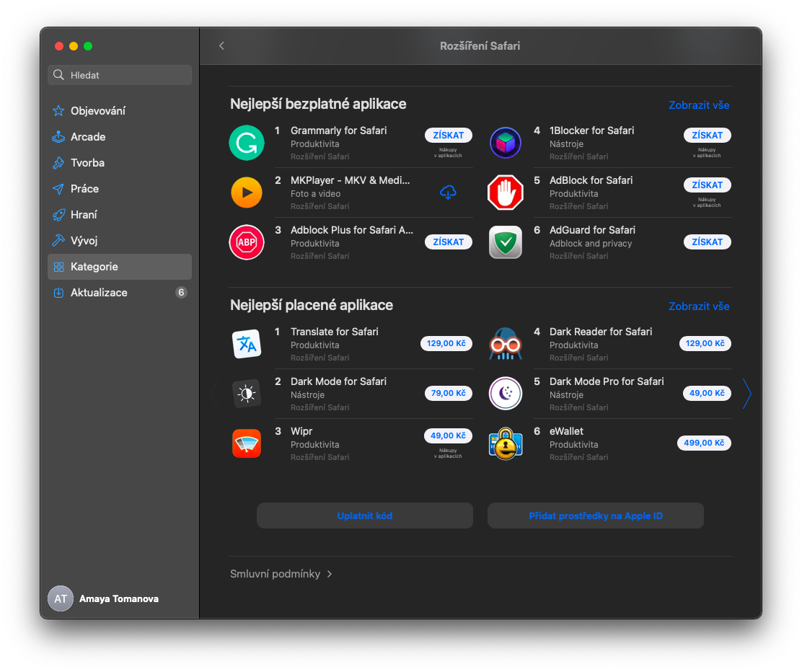The image size is (802, 672).
Task: Open the Amaya Tomanova account name
Action: point(119,598)
